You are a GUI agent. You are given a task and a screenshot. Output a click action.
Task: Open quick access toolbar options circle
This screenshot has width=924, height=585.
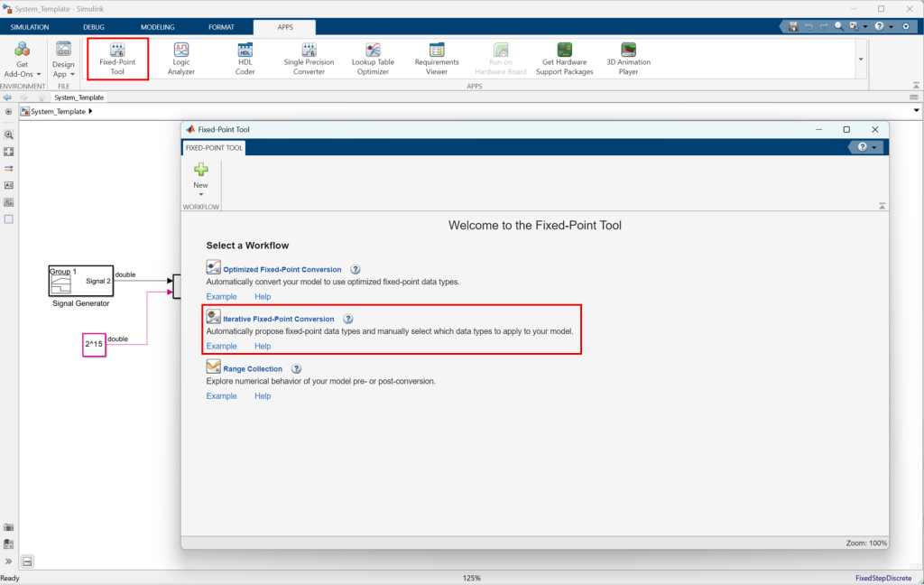(x=906, y=26)
